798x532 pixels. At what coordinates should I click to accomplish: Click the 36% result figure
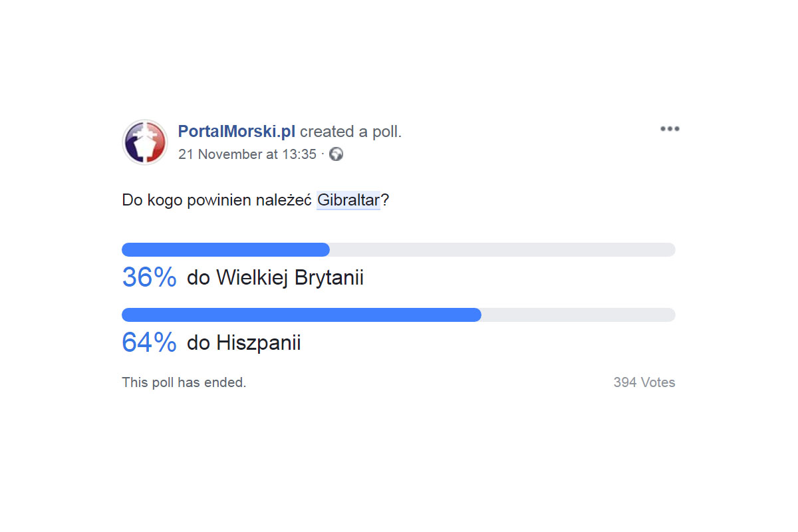tap(149, 277)
